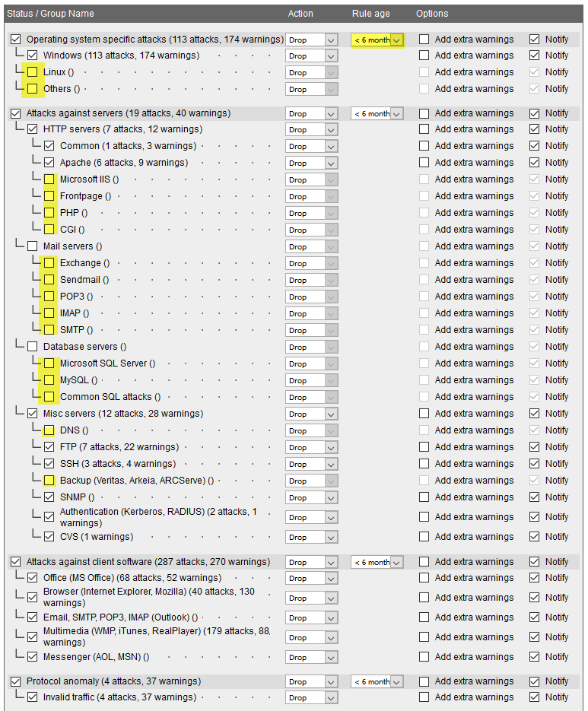Open Action dropdown for Multimedia row
Screen dimensions: 588x711
312,637
